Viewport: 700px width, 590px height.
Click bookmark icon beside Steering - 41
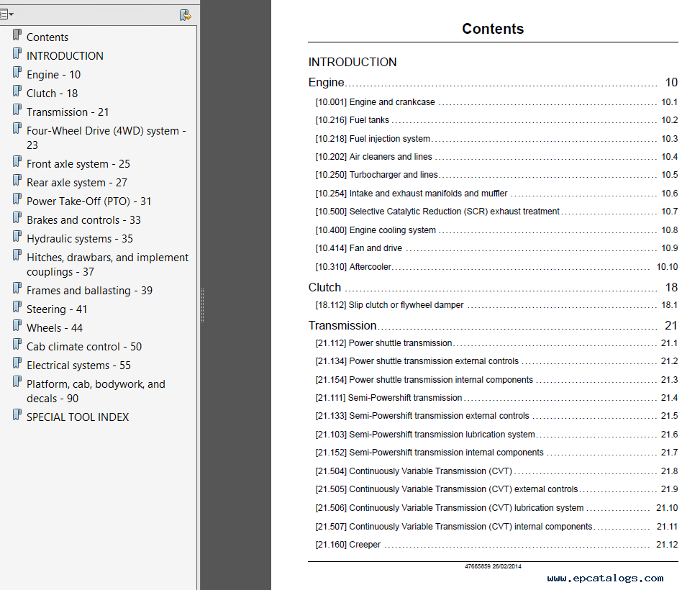tap(17, 307)
